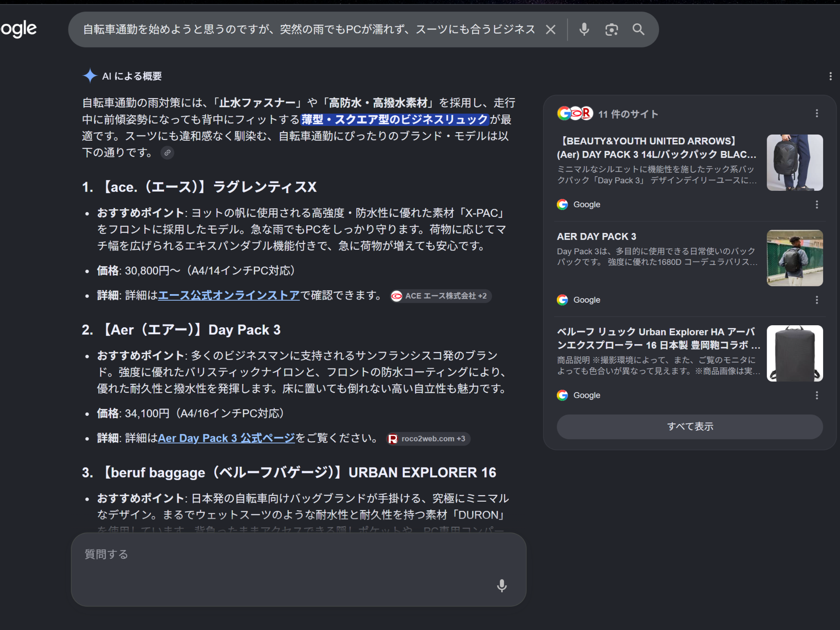Open BEAUTY&YOUTH UNITED ARROWS Day Pack result
The image size is (840, 630).
[x=657, y=148]
